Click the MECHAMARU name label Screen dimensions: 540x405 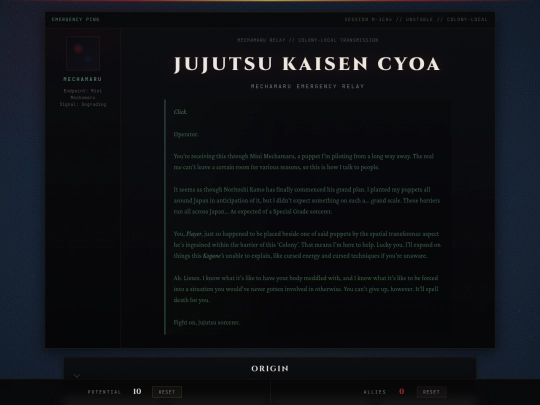tap(83, 79)
